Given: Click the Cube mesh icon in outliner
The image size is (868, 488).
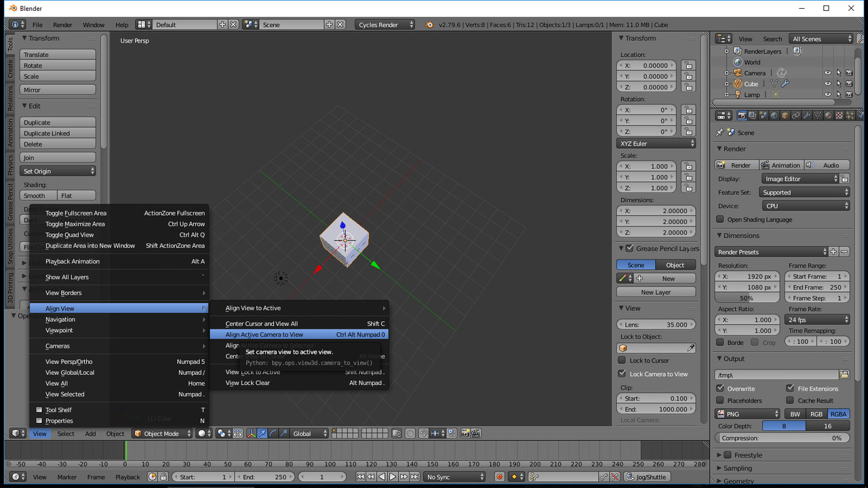Looking at the screenshot, I should (x=736, y=83).
